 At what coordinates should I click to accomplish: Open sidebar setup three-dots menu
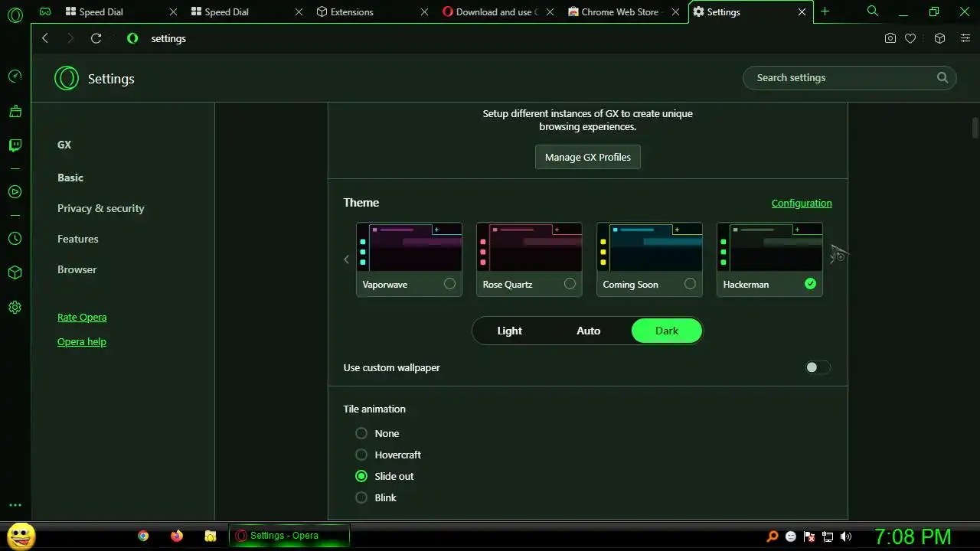tap(15, 505)
